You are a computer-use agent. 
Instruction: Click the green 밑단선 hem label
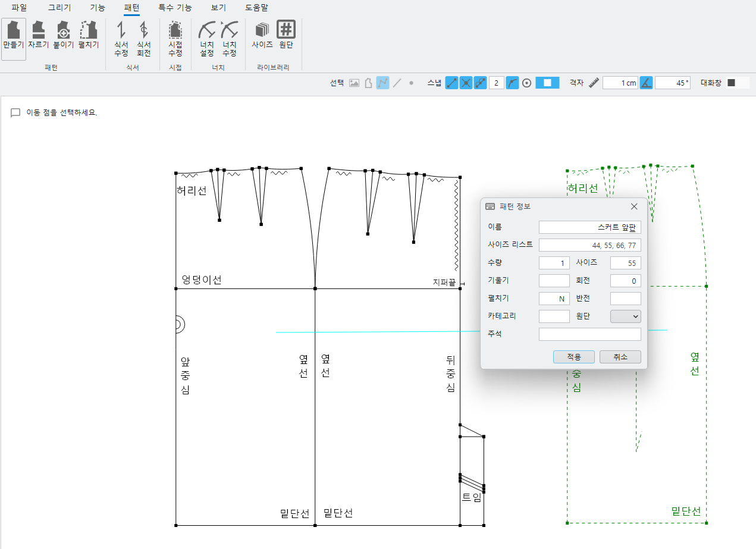click(686, 512)
